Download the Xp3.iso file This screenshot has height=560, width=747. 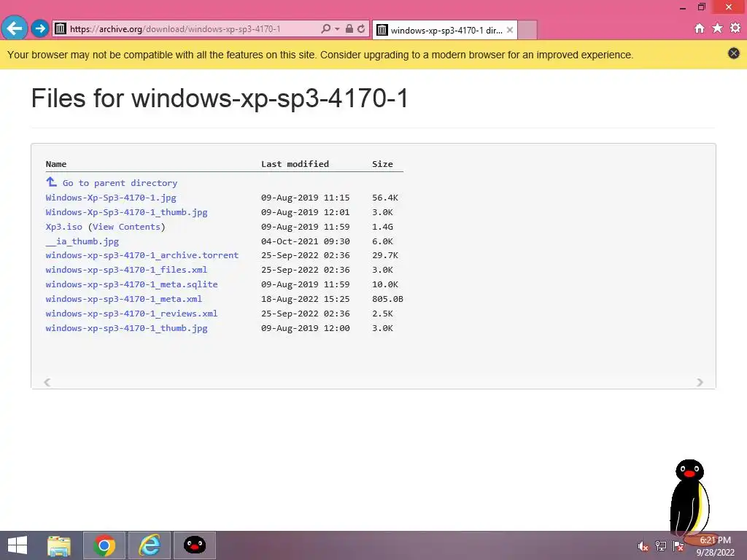(64, 227)
